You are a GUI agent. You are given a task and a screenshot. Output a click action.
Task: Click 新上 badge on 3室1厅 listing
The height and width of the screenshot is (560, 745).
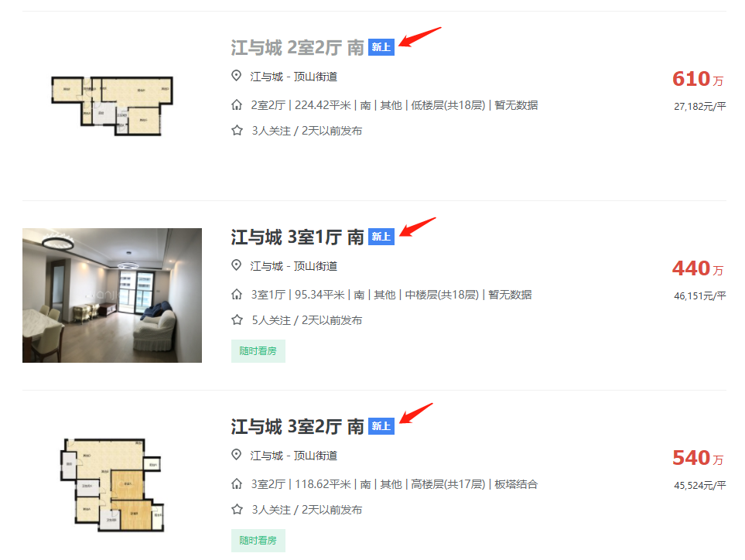[x=381, y=237]
